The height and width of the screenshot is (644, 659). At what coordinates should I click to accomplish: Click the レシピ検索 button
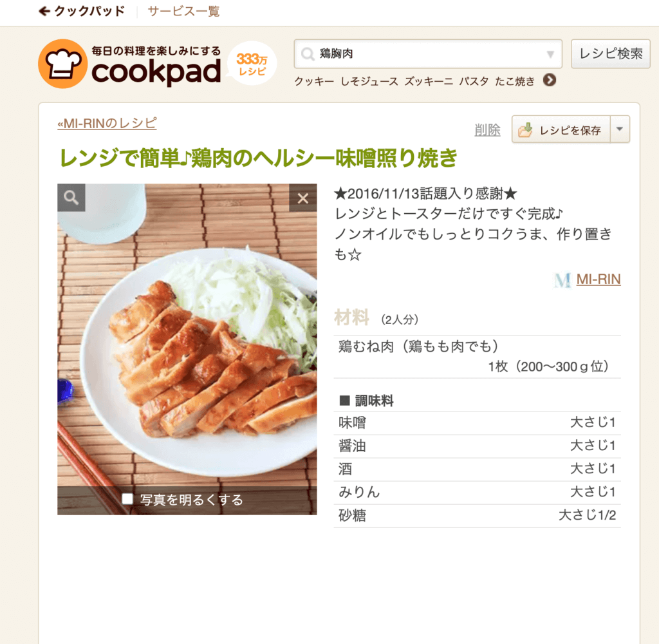pos(610,54)
